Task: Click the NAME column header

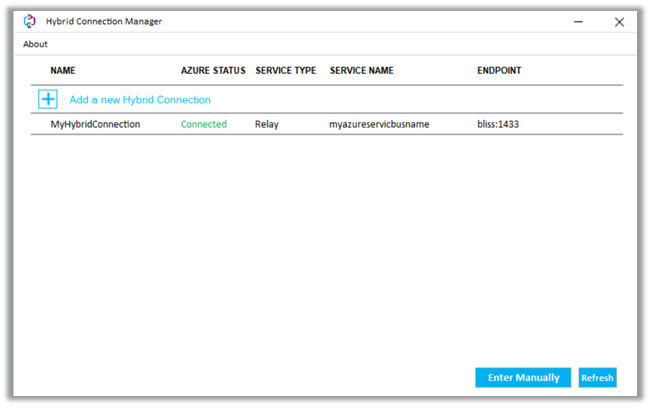Action: [63, 71]
